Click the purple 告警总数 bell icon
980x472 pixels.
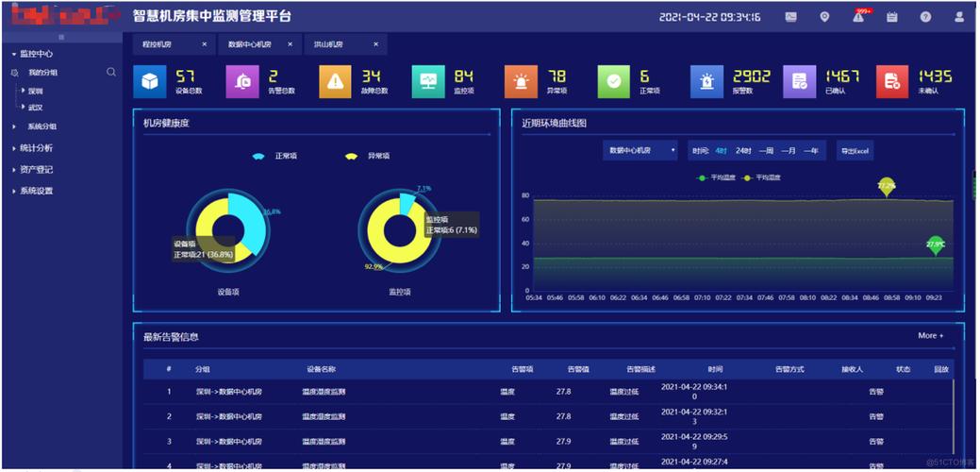[242, 82]
